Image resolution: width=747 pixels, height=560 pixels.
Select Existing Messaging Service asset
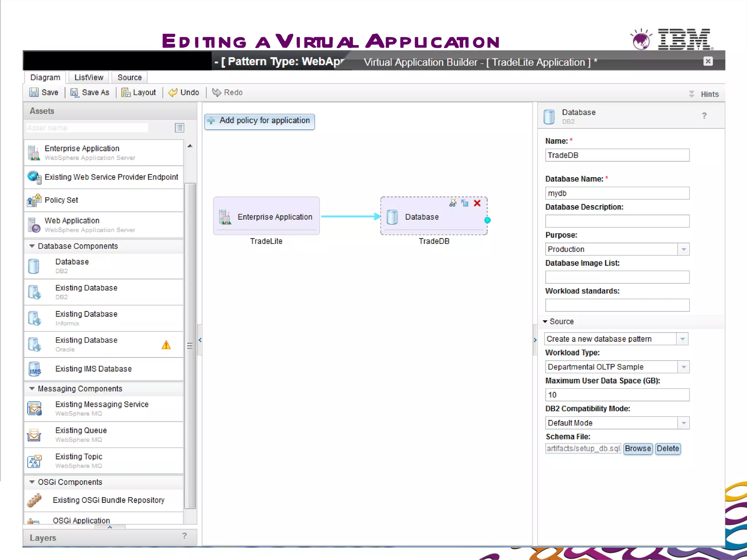coord(104,408)
